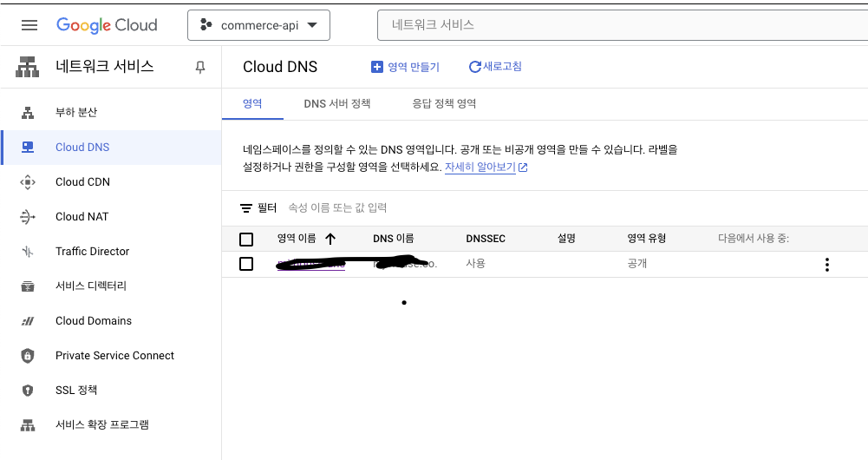Image resolution: width=868 pixels, height=460 pixels.
Task: Click the 새로고침 refresh button
Action: (x=495, y=67)
